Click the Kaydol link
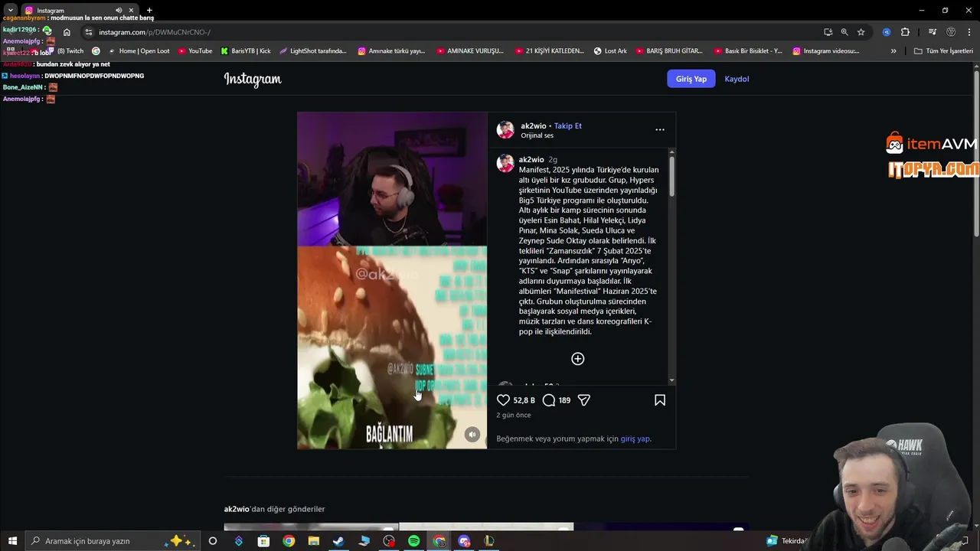Screen dimensions: 980x551 pos(737,79)
